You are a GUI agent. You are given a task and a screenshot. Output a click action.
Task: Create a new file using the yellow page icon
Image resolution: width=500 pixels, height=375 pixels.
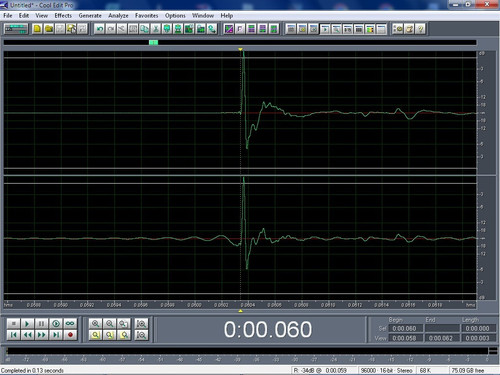[37, 29]
